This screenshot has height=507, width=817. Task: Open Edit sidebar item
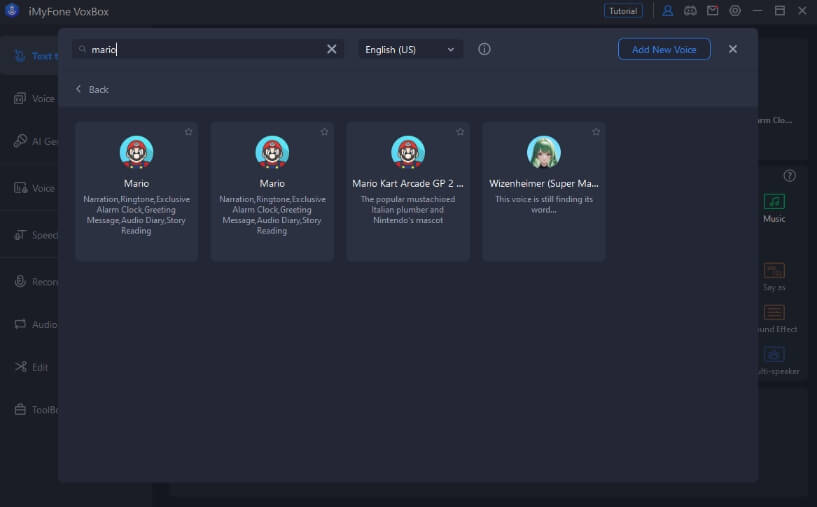click(31, 367)
